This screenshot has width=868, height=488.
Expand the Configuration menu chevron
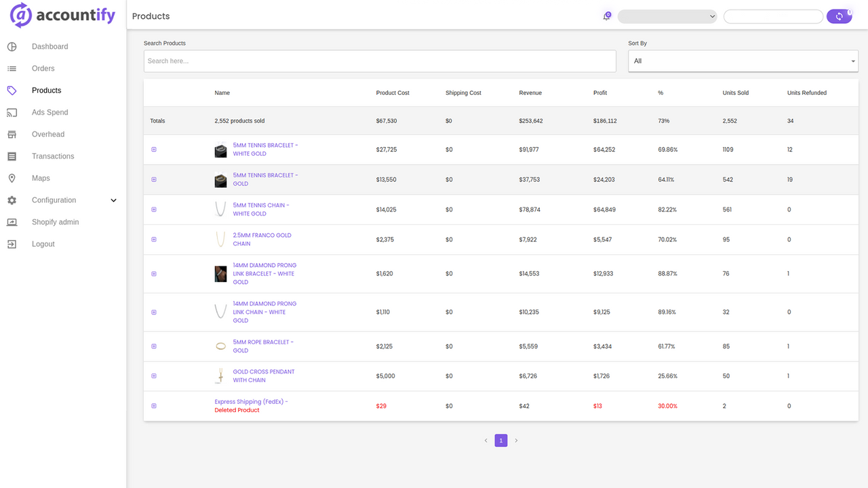tap(113, 201)
